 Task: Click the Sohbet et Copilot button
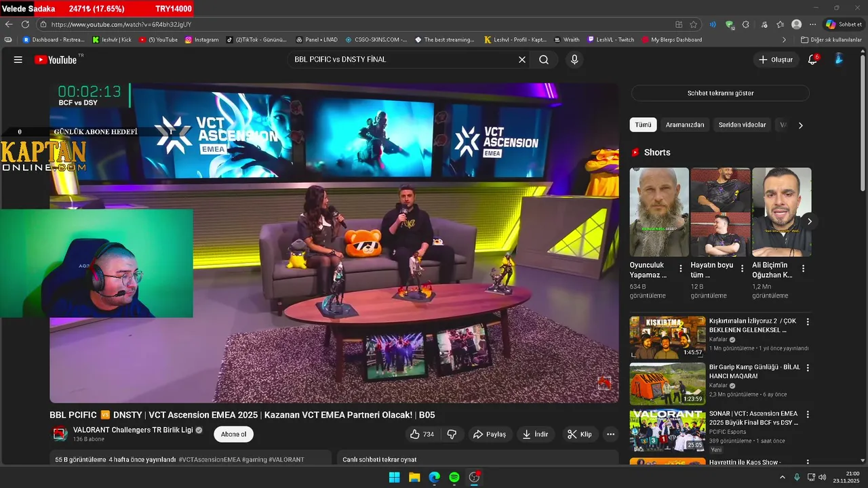(844, 24)
